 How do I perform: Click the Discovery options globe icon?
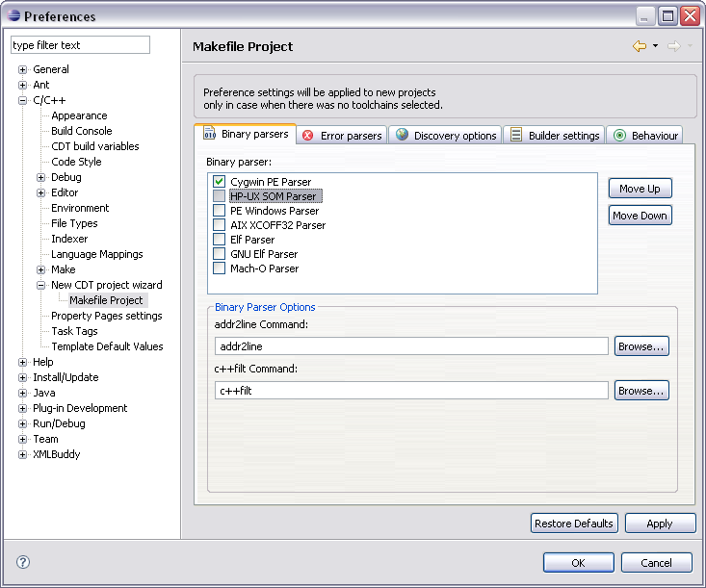[402, 136]
